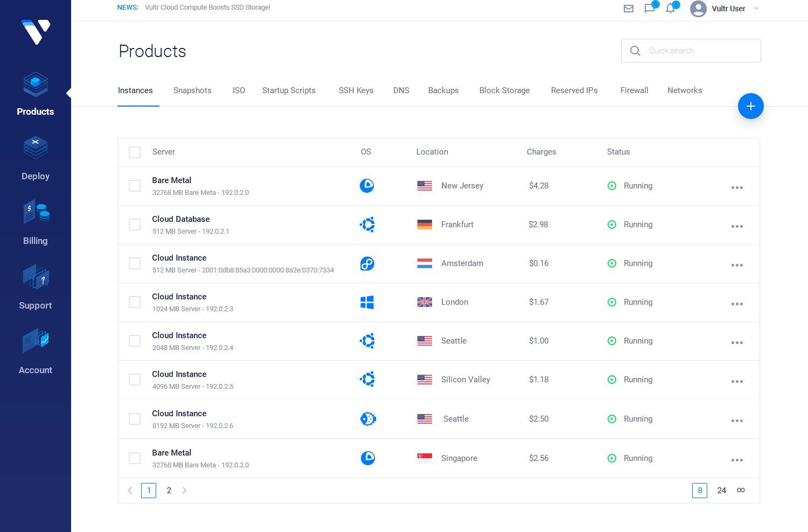The width and height of the screenshot is (808, 532).
Task: Open the more options menu for New Jersey
Action: click(x=737, y=188)
